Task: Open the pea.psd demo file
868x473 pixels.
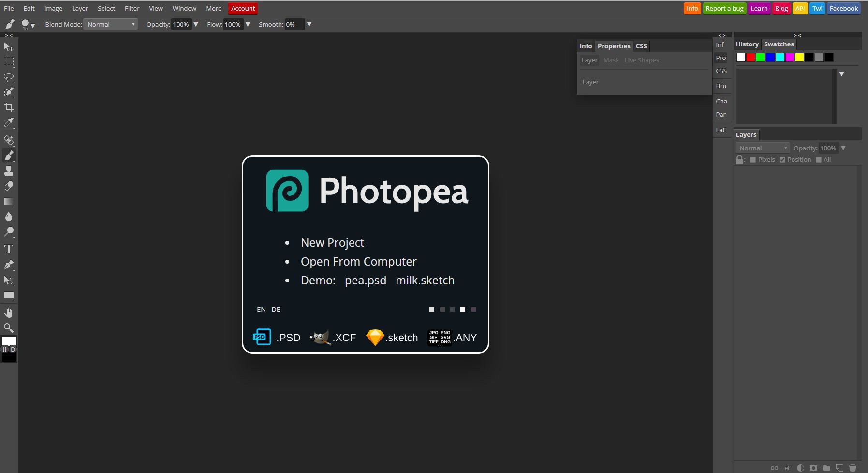Action: click(x=366, y=280)
